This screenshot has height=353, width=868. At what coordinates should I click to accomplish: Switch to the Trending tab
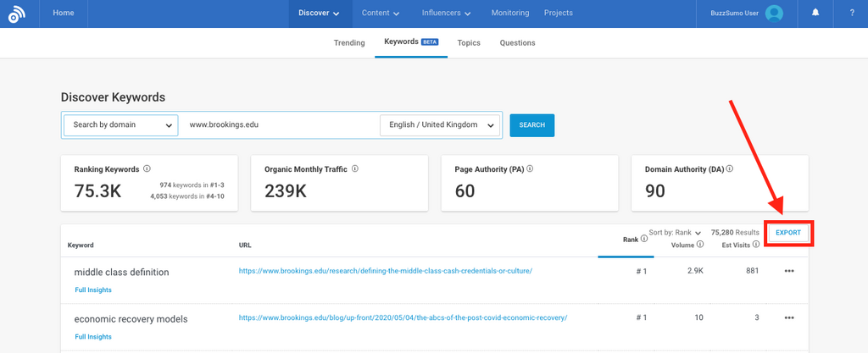pyautogui.click(x=348, y=43)
